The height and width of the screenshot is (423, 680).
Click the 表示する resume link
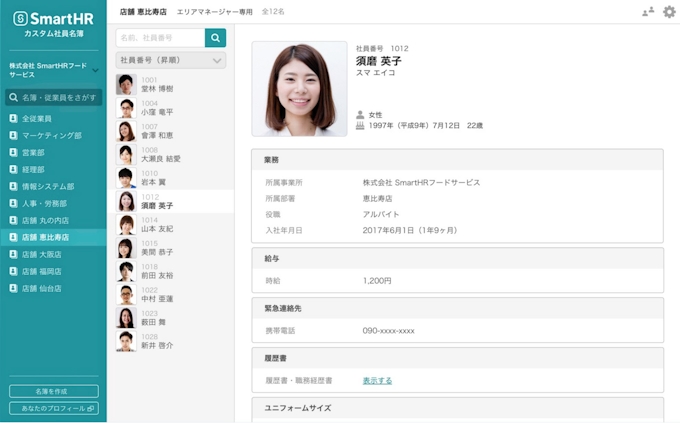pyautogui.click(x=377, y=381)
